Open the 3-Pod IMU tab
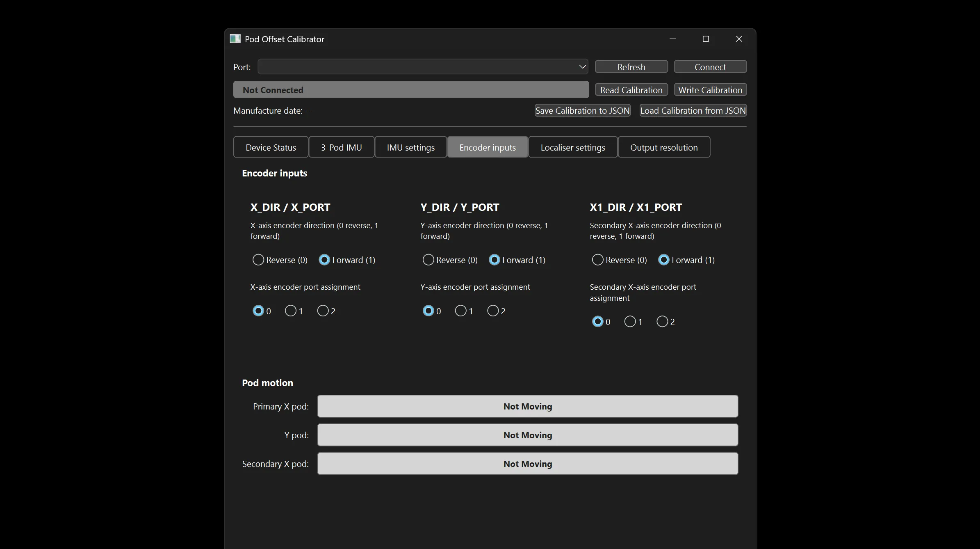The height and width of the screenshot is (549, 980). coord(341,147)
